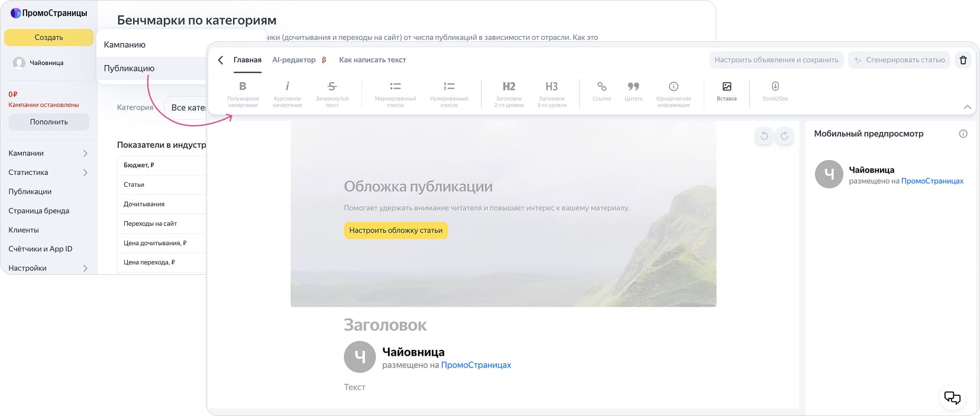980x416 pixels.
Task: Open Страница бренда in the sidebar
Action: point(39,210)
